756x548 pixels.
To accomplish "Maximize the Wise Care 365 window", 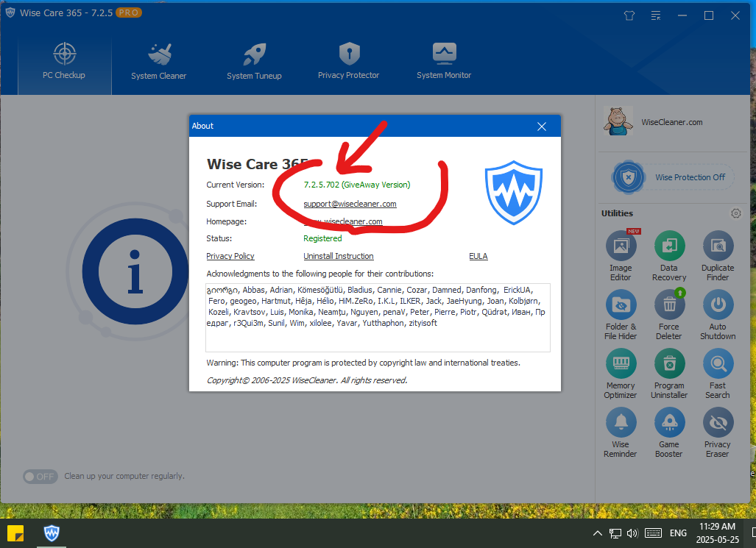I will point(709,15).
